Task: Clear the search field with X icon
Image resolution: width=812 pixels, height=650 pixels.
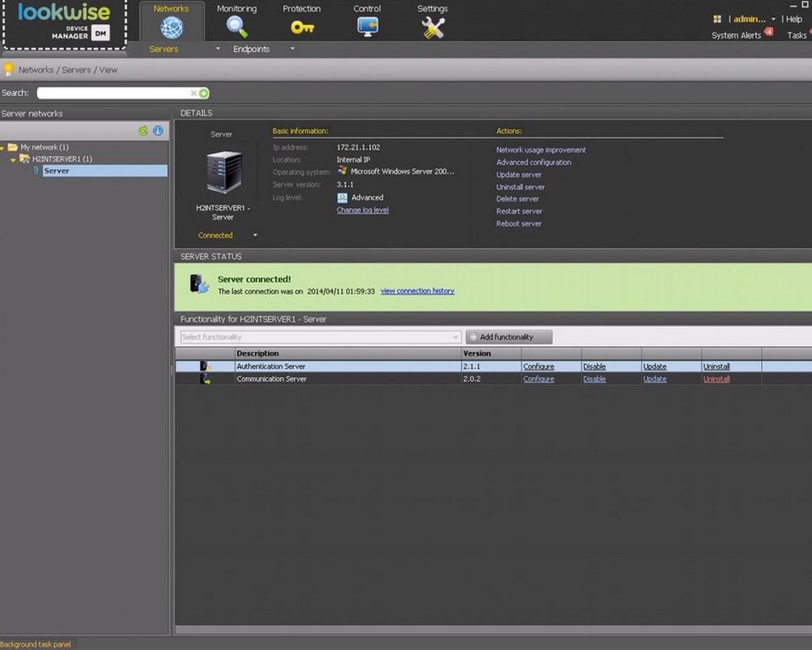Action: point(194,93)
